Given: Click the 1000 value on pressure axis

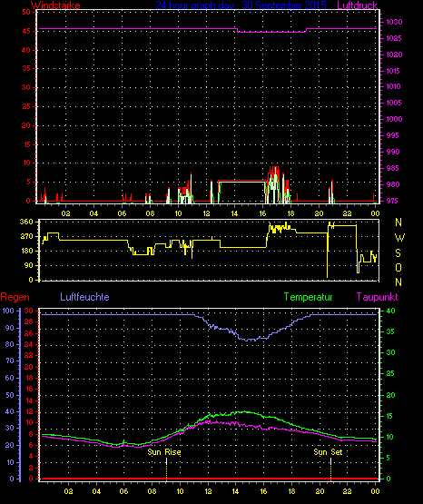Looking at the screenshot, I should tap(394, 119).
